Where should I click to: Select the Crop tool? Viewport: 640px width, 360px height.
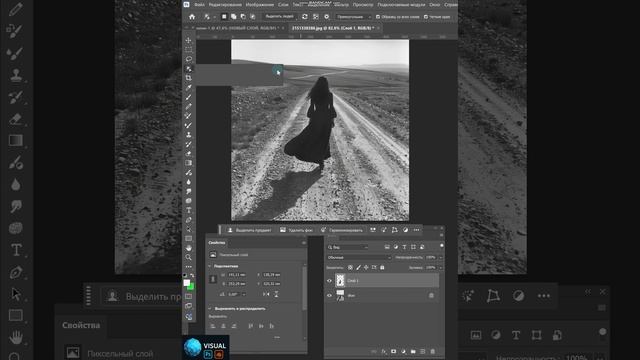click(189, 78)
